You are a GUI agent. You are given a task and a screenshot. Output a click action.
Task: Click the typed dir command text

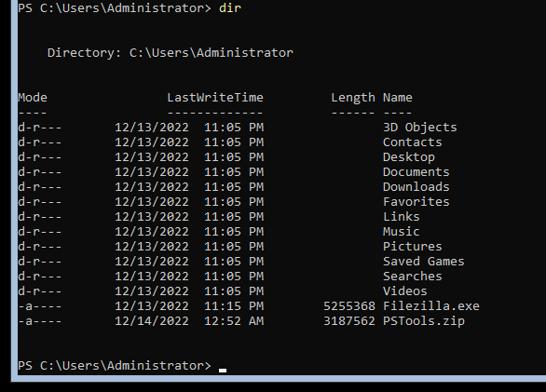[230, 8]
